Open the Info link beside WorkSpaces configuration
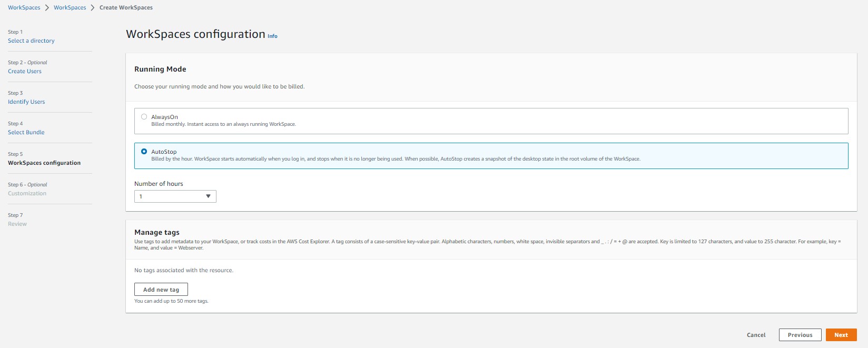 tap(272, 36)
